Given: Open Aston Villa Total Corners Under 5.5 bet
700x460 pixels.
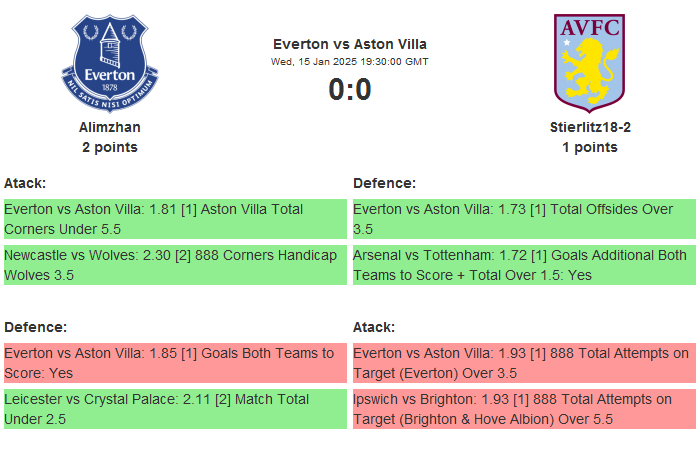Looking at the screenshot, I should point(174,219).
